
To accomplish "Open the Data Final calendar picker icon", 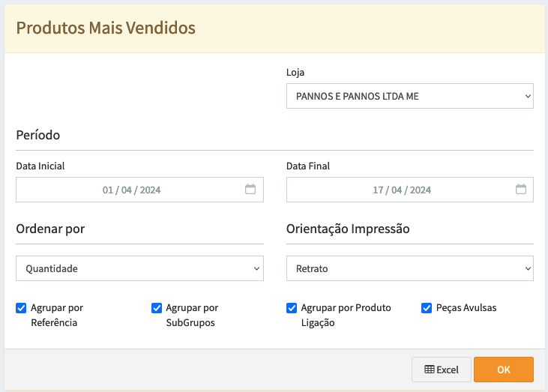I will coord(521,190).
